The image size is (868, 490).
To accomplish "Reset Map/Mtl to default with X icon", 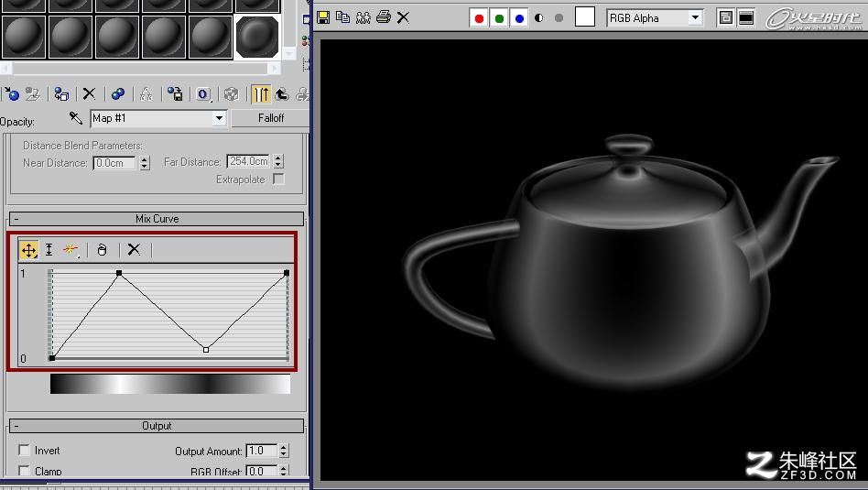I will [89, 94].
